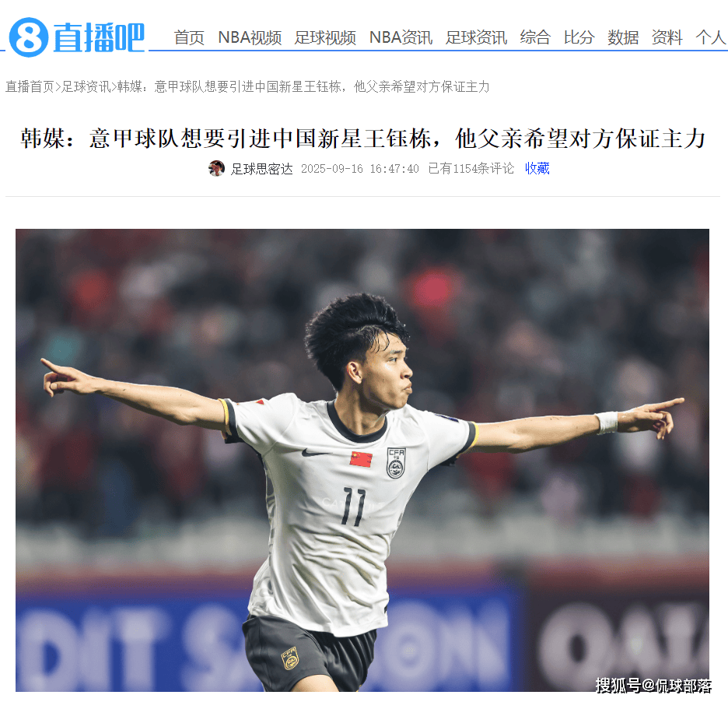View the 已有1154条评论 comments
The height and width of the screenshot is (702, 728).
coord(471,168)
